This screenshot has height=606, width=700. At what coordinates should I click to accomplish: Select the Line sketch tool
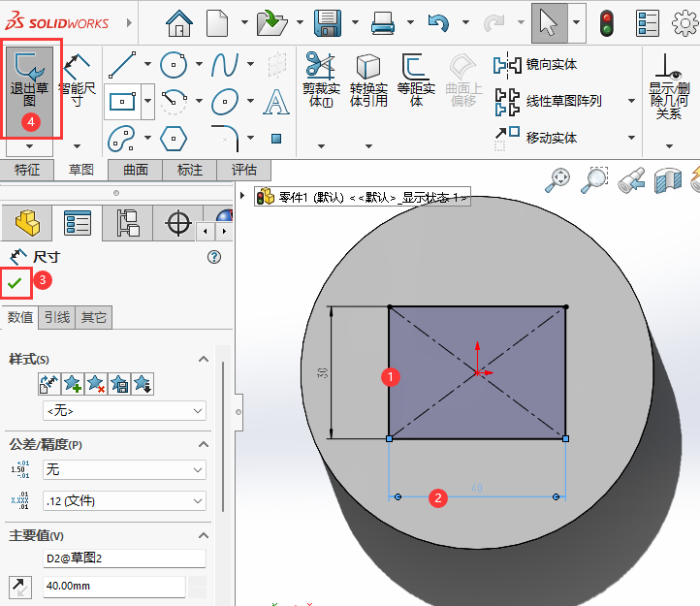122,66
